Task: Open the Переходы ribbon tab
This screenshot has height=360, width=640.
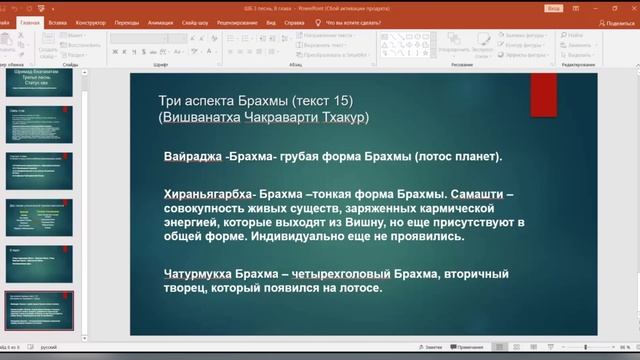Action: coord(127,23)
